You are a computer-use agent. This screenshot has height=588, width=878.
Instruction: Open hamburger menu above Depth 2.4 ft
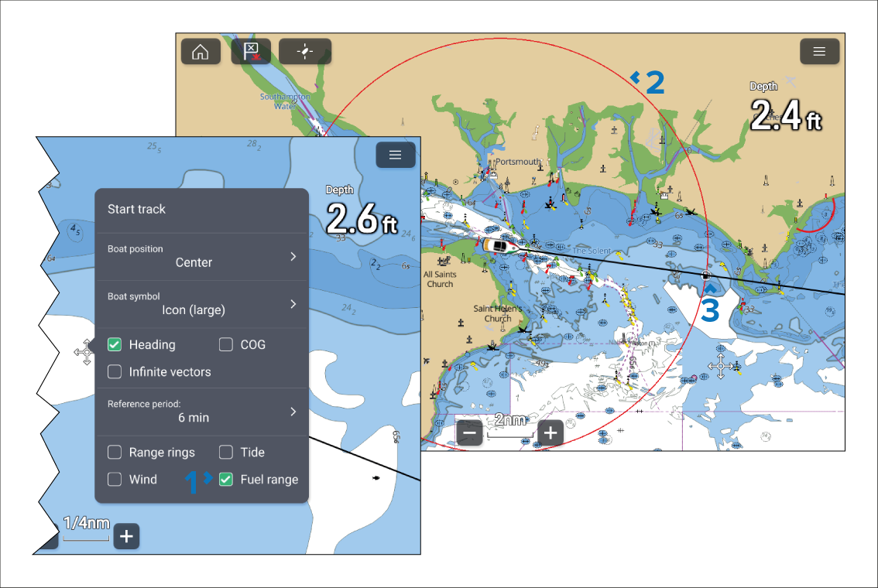pyautogui.click(x=819, y=52)
